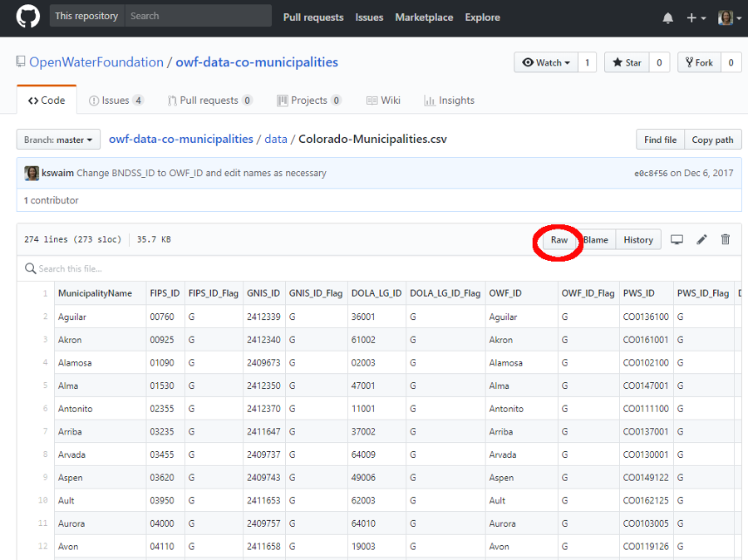Open the Insights tab
This screenshot has height=560, width=748.
[449, 101]
